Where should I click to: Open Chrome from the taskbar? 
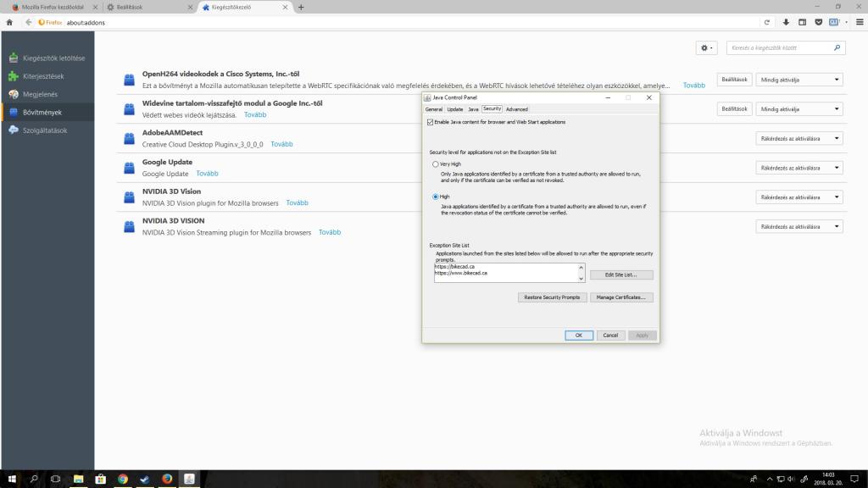[122, 479]
